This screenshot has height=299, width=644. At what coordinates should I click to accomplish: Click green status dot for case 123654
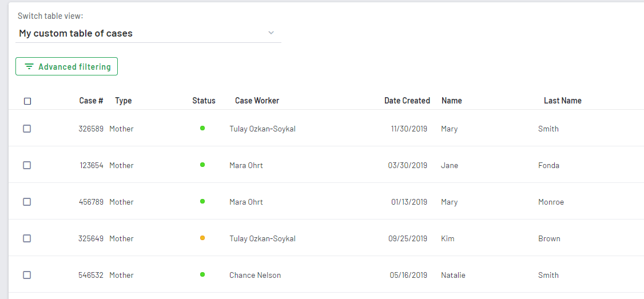(202, 165)
